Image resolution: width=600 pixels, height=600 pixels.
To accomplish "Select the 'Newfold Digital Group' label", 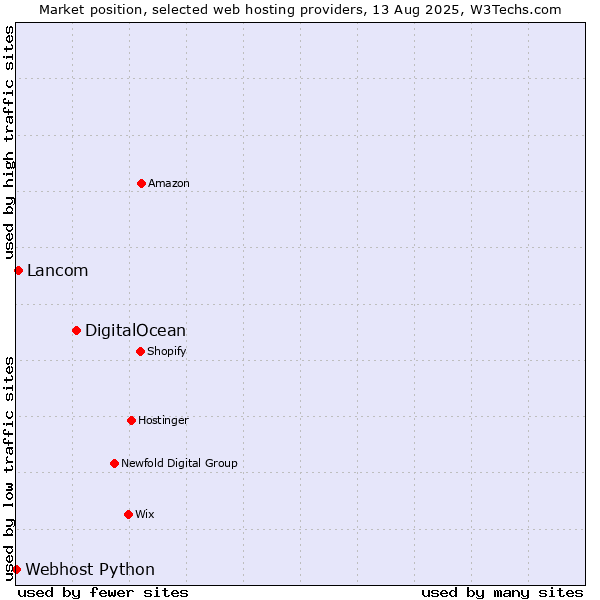I will (179, 463).
